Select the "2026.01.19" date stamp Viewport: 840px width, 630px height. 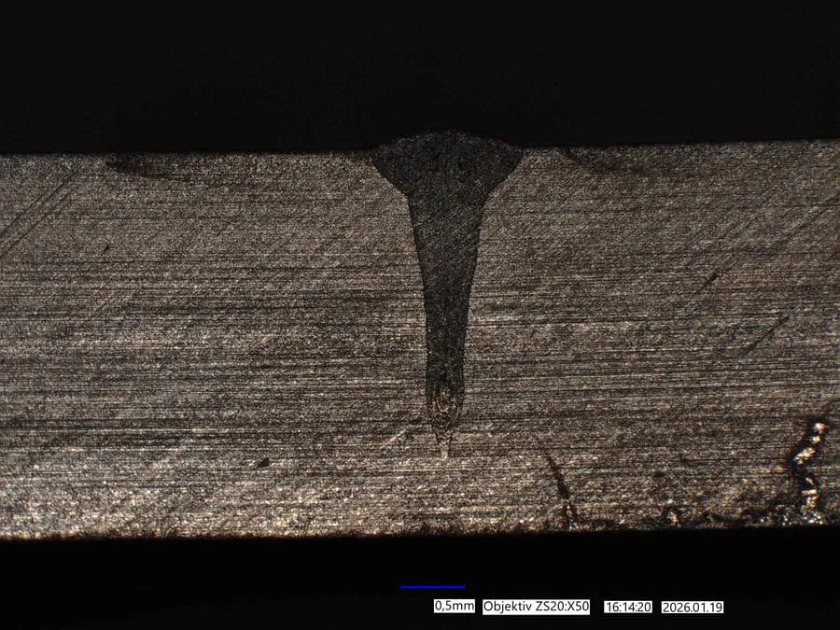[693, 607]
